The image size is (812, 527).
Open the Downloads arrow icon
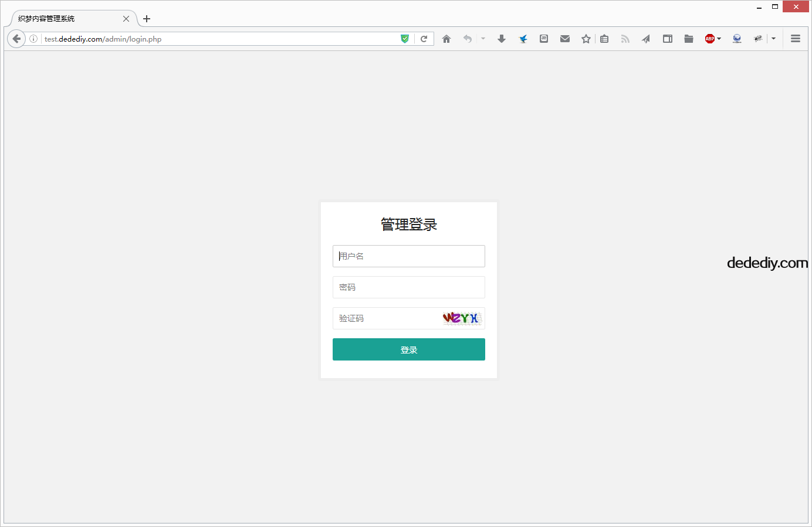[502, 39]
